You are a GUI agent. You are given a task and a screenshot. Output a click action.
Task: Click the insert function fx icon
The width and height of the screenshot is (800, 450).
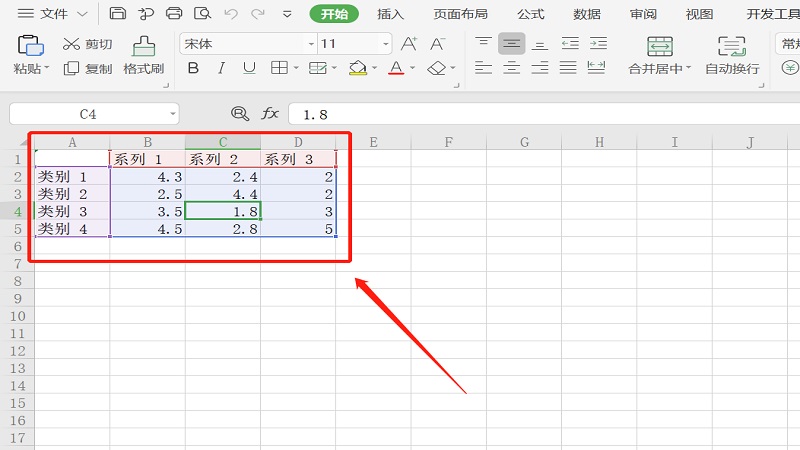coord(270,114)
